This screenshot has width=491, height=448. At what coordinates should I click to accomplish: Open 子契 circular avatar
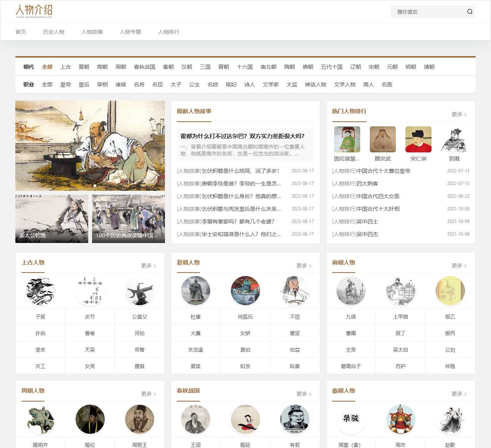[x=40, y=291]
